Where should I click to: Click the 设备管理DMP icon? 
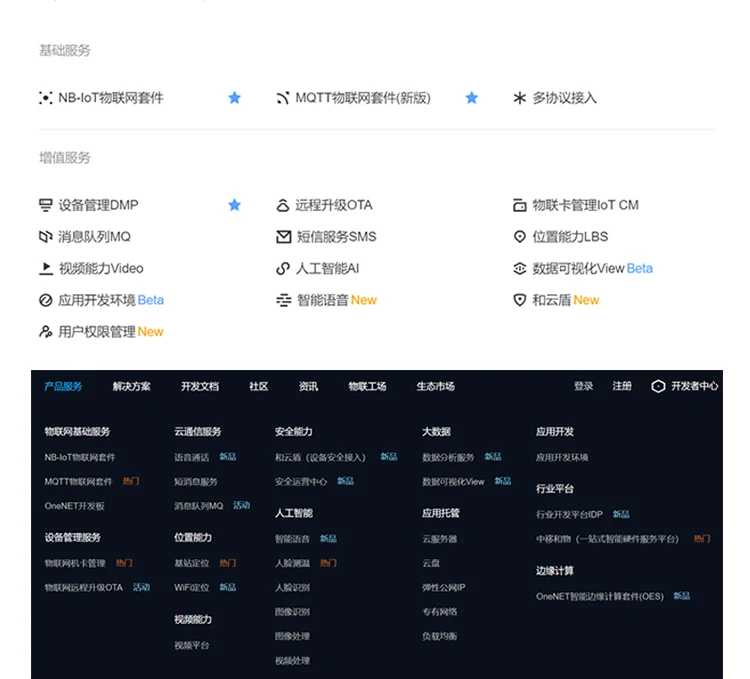pos(45,205)
